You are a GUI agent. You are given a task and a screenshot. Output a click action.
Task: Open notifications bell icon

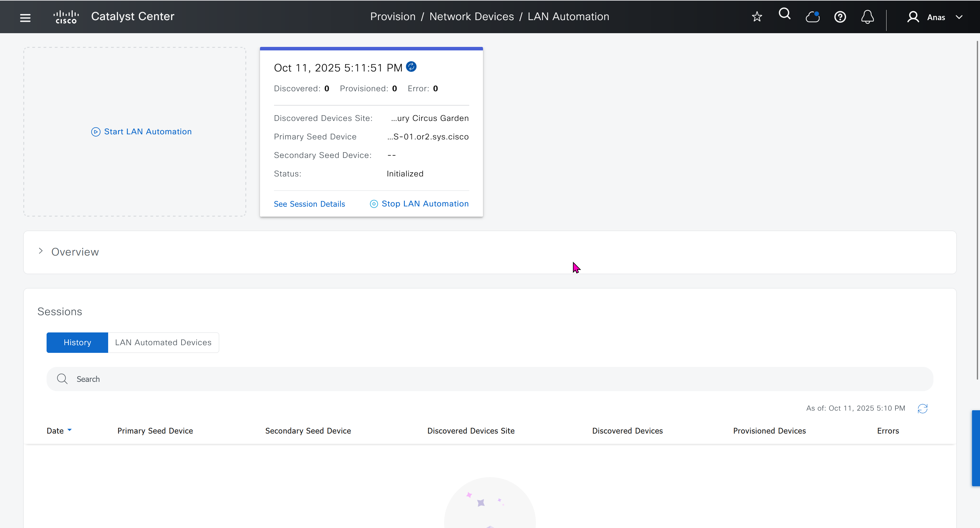(x=867, y=17)
